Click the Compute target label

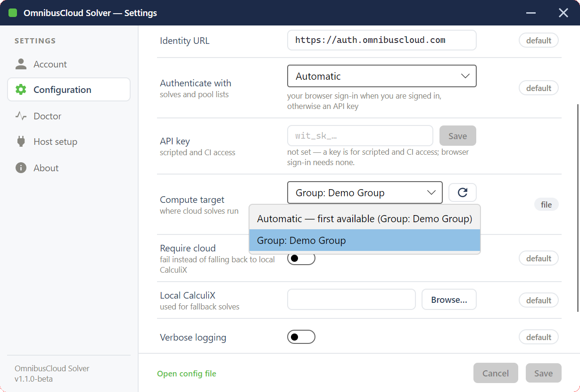pos(192,200)
